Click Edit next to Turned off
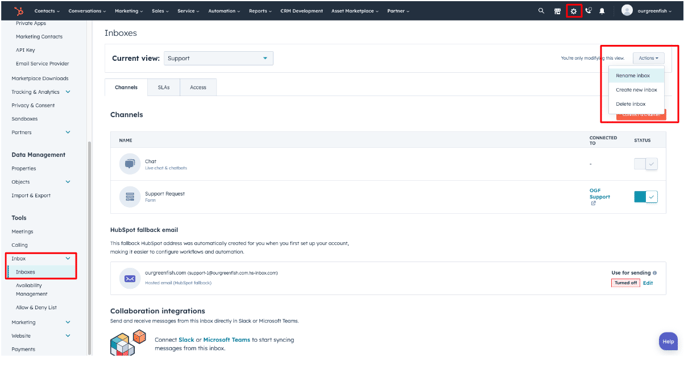Screen dimensions: 688x365 coord(648,283)
